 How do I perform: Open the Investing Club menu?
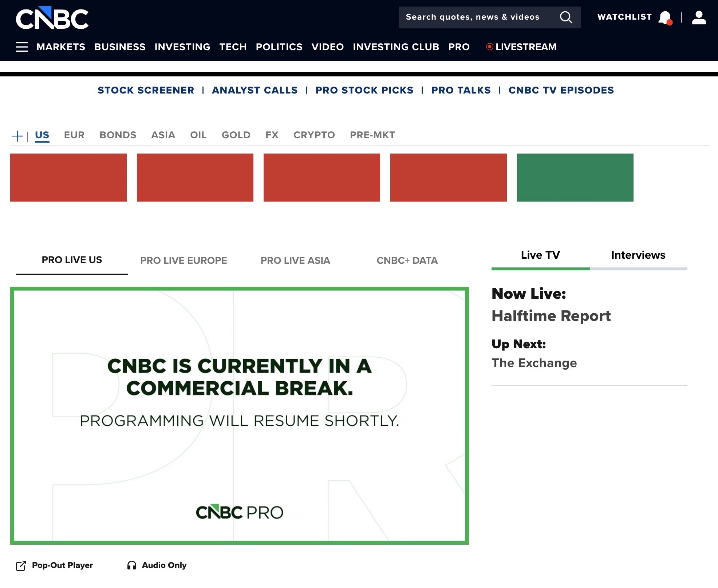pyautogui.click(x=396, y=47)
